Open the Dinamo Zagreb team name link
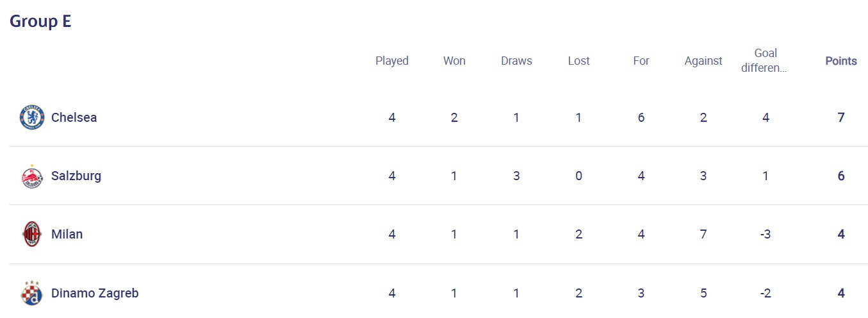Screen dimensions: 868x318 95,293
